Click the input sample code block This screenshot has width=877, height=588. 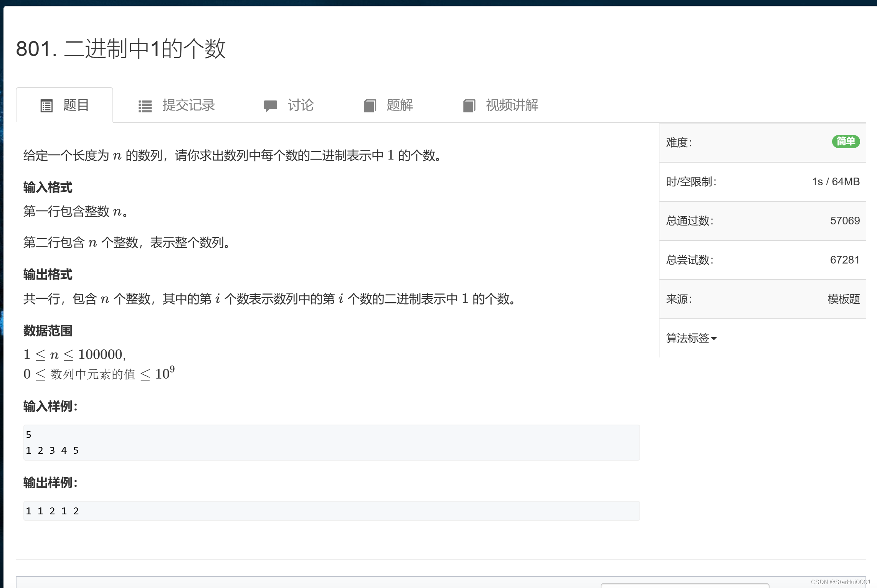[331, 442]
